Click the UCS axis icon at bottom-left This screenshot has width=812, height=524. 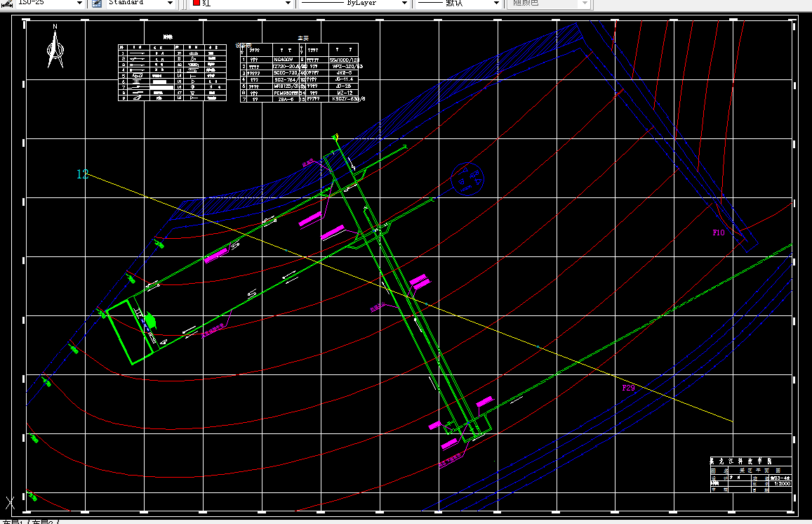click(x=9, y=503)
